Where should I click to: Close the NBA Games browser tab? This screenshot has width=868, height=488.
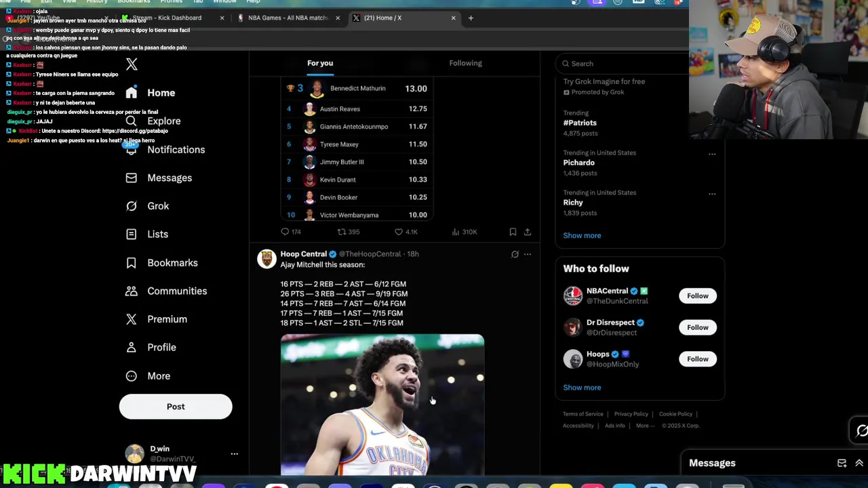(338, 18)
